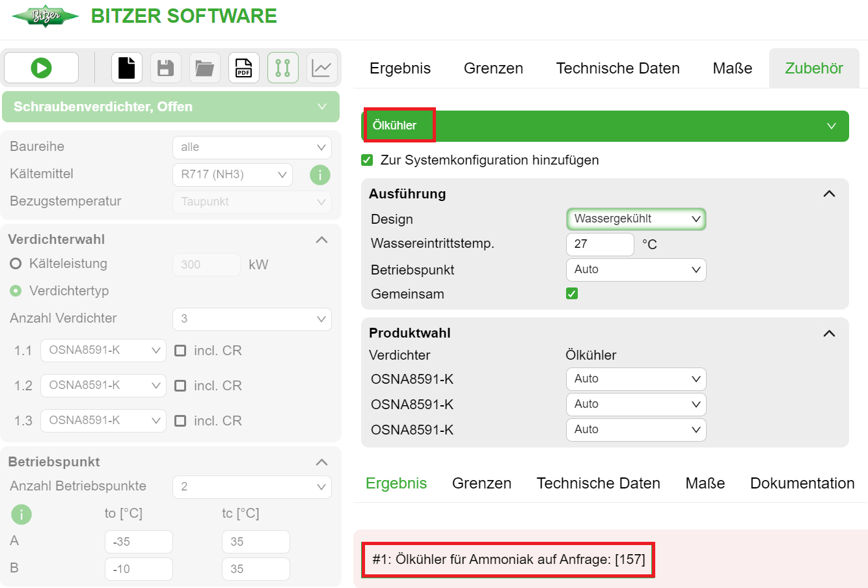Viewport: 868px width, 588px height.
Task: Edit the Wassereintrittstemp. value field
Action: click(x=599, y=244)
